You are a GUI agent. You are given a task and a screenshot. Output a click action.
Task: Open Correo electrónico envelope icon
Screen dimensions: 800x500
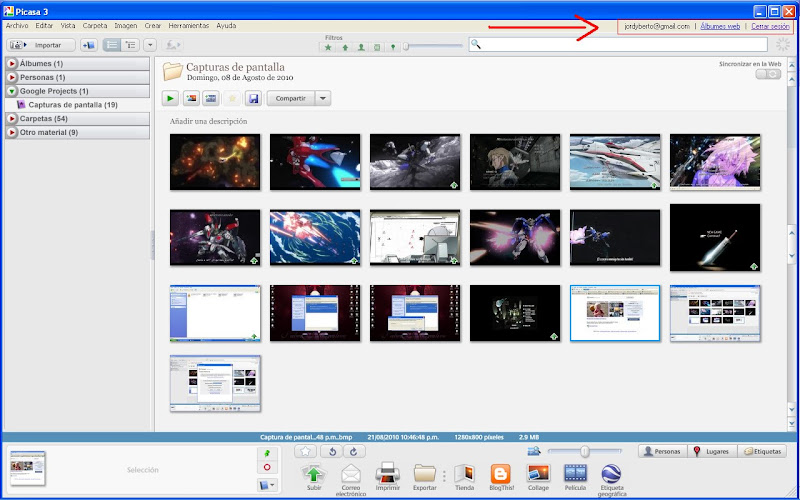(x=351, y=474)
